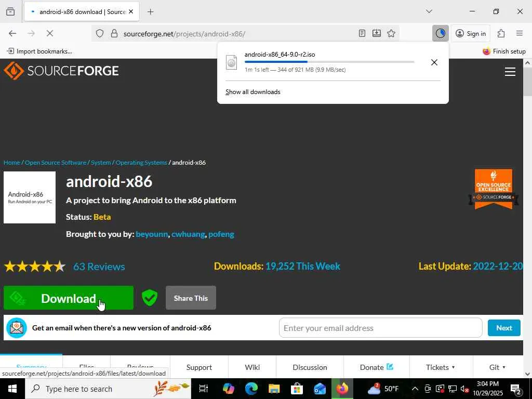Close the android-x86 download tab
Image resolution: width=532 pixels, height=399 pixels.
(x=131, y=11)
